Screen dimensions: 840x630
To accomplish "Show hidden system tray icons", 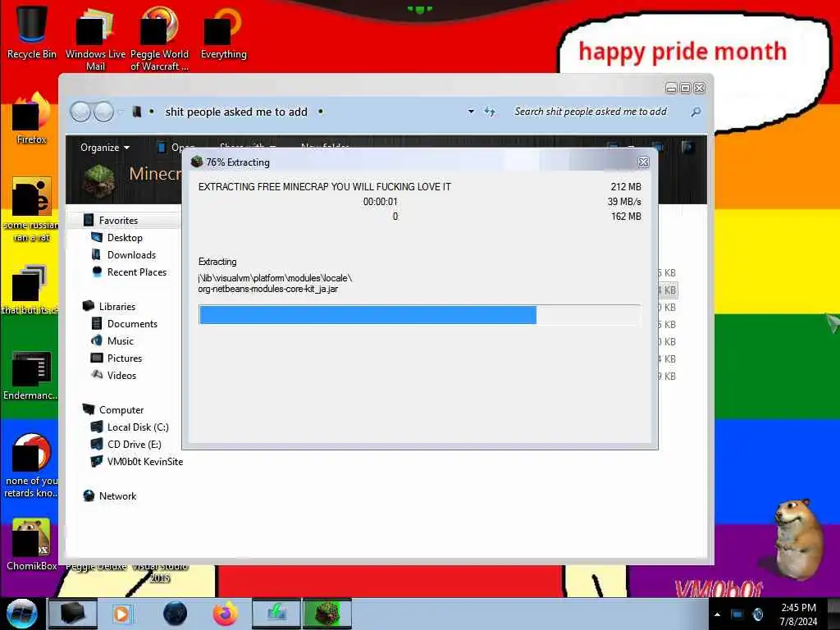I will (x=717, y=614).
